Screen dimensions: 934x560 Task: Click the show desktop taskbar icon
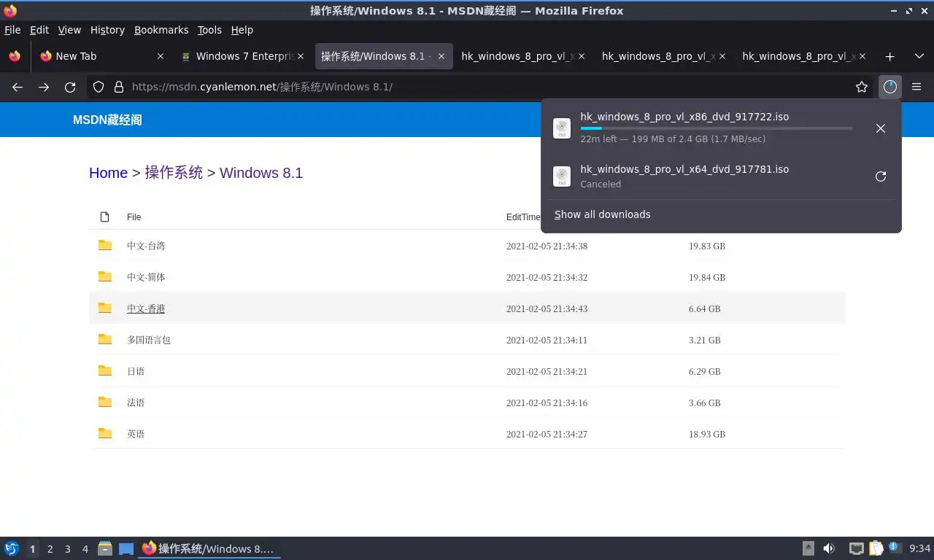tap(126, 548)
